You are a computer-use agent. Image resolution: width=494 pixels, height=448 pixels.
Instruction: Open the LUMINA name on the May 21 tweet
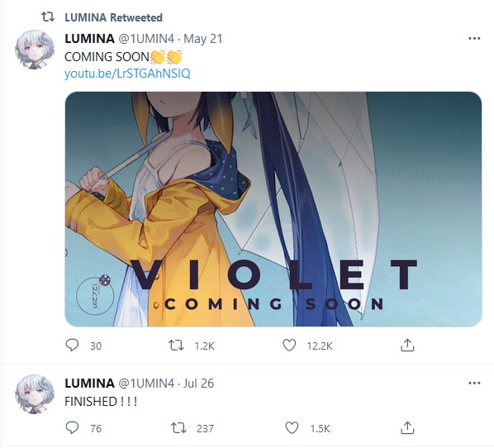[x=89, y=39]
